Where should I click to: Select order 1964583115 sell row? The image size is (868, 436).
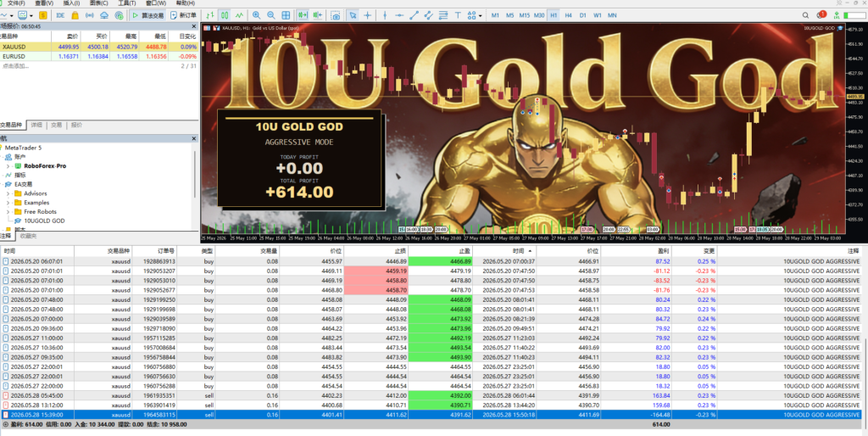coord(431,415)
